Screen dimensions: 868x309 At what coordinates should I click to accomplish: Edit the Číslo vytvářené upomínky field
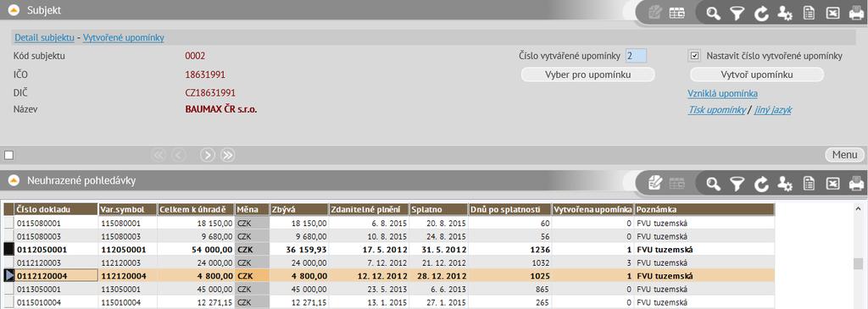coord(636,55)
